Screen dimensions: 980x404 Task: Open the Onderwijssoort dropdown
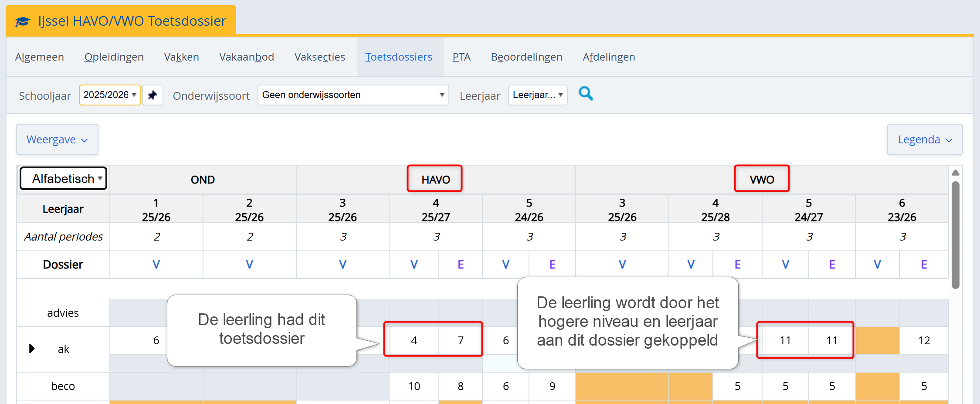(353, 95)
